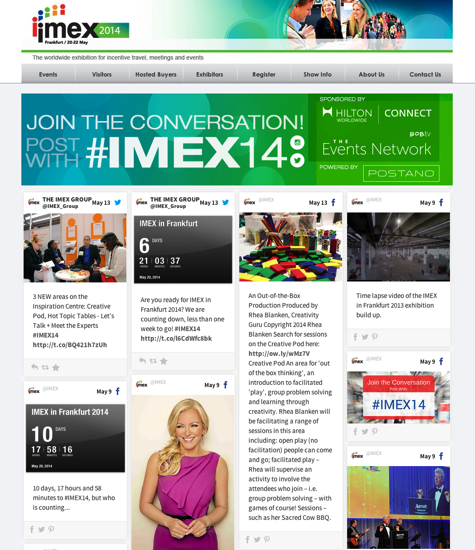Open the empty exhibition hall time lapse thumbnail
The width and height of the screenshot is (475, 550).
[398, 247]
